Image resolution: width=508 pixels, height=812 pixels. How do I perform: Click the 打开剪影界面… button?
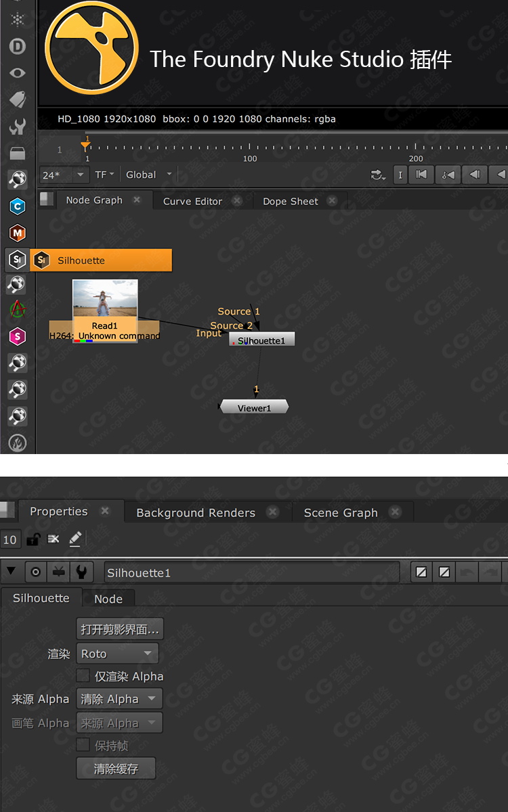pos(120,629)
